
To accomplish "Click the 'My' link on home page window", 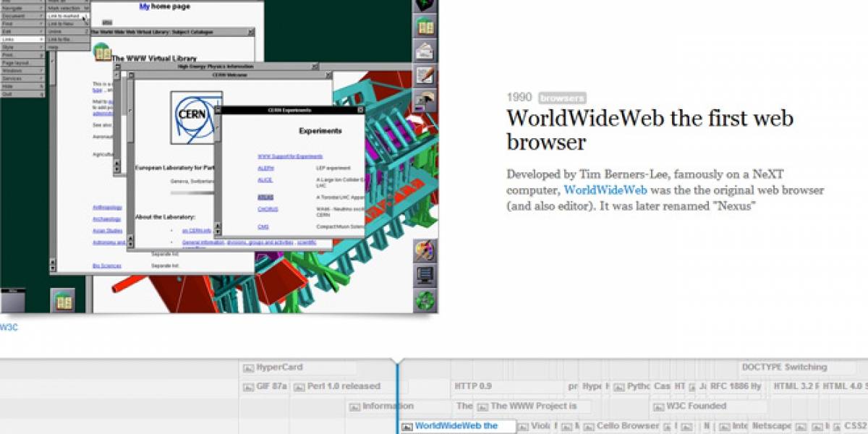I will (x=145, y=6).
